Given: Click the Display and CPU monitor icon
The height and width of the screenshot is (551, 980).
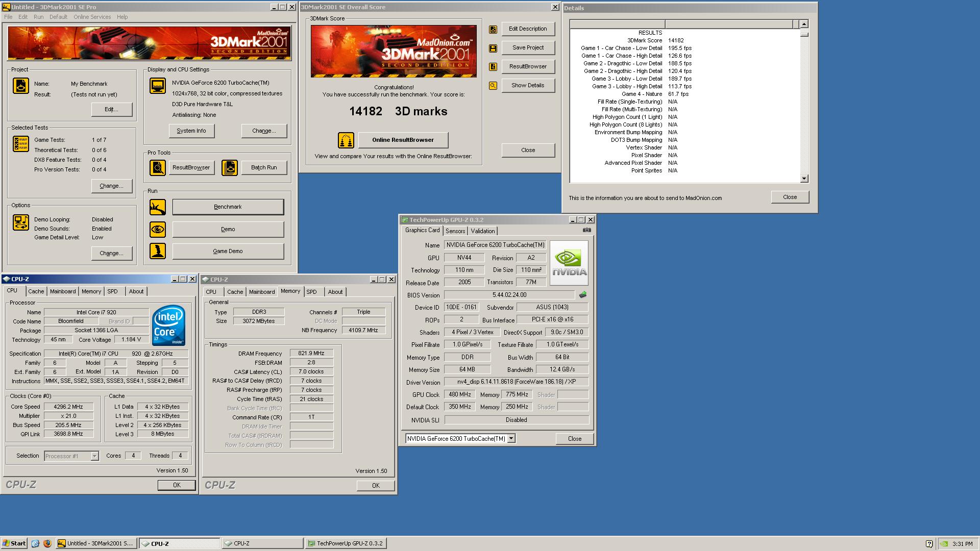Looking at the screenshot, I should (x=158, y=86).
